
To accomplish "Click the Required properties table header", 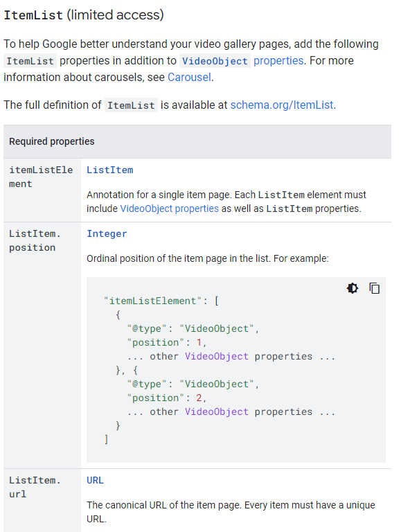I will click(197, 141).
